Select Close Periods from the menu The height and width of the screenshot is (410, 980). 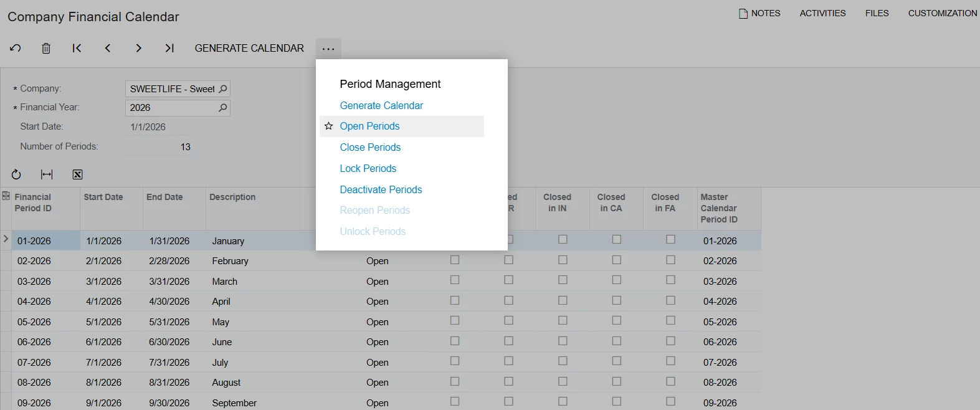[x=370, y=147]
